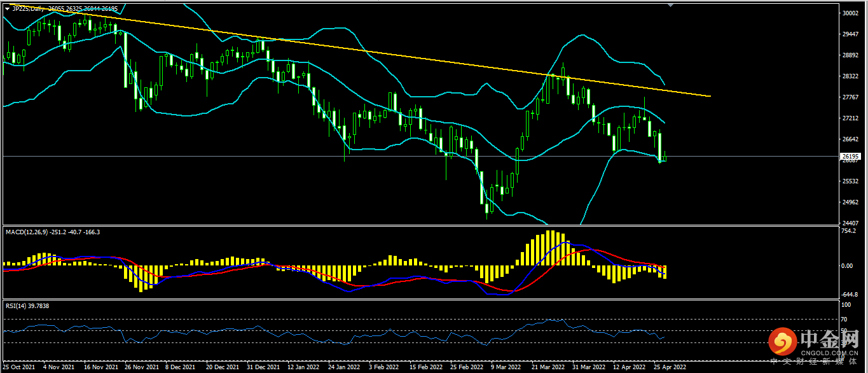Click the gray chart shift triangle marker
868x373 pixels.
pos(670,5)
